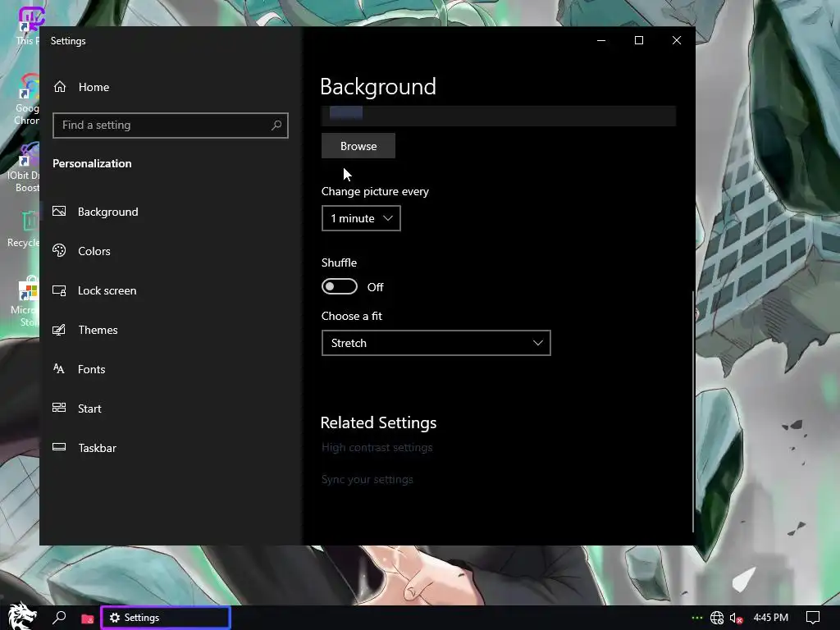Open the Home icon in Settings sidebar
The image size is (840, 630).
coord(60,86)
